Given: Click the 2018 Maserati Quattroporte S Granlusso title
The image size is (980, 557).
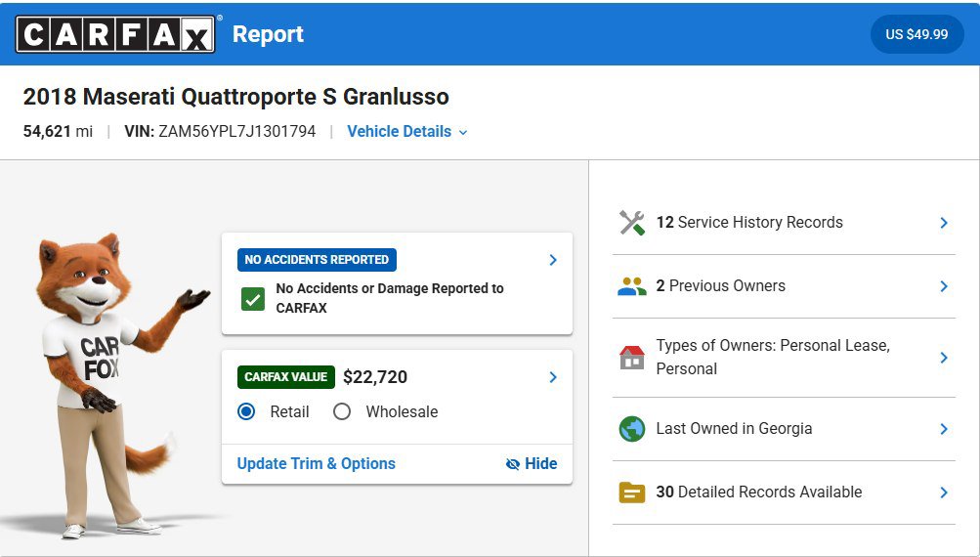Looking at the screenshot, I should 236,97.
